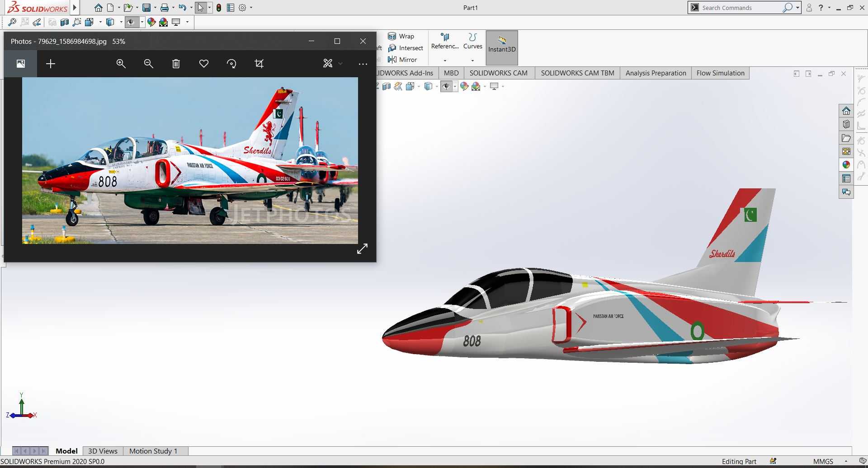This screenshot has height=468, width=868.
Task: Click the Login user icon in SolidWorks
Action: coord(809,8)
